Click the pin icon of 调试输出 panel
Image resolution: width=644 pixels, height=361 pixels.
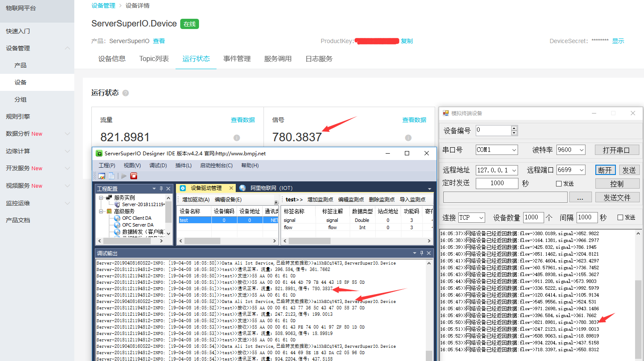coord(422,253)
